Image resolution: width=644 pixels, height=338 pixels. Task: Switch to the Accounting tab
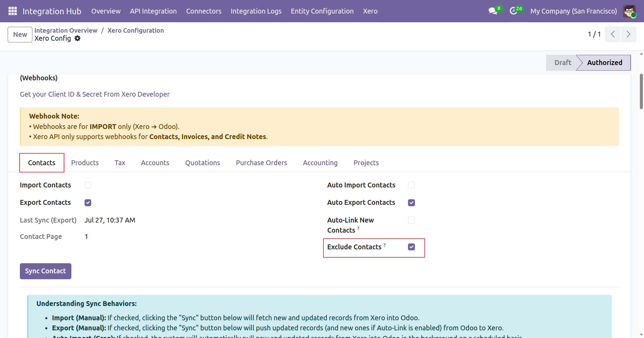320,163
